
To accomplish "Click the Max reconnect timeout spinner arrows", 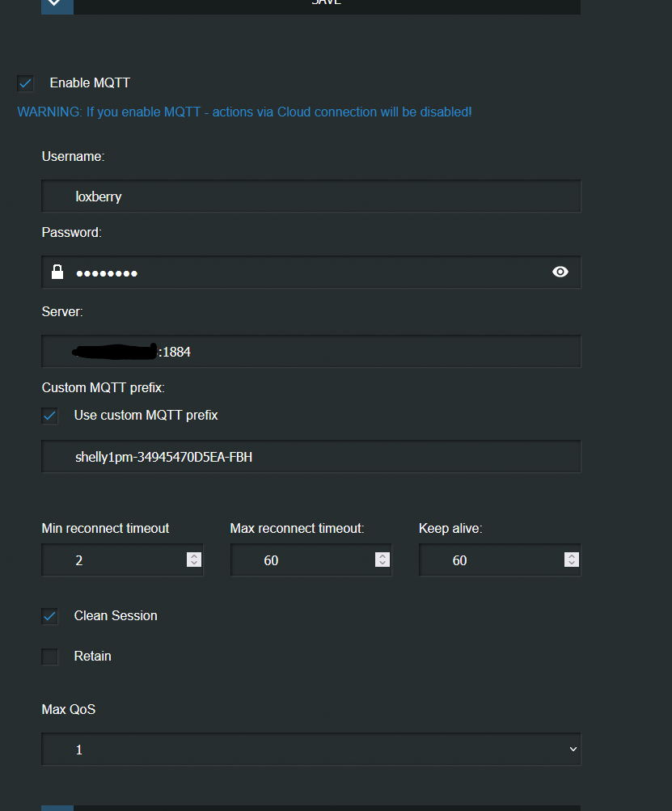I will point(382,560).
